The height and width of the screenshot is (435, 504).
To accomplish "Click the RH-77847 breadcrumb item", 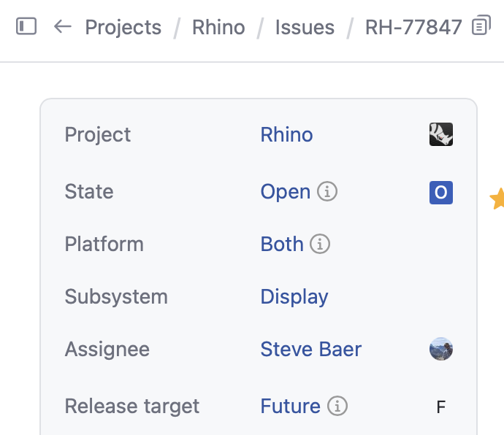I will 413,27.
